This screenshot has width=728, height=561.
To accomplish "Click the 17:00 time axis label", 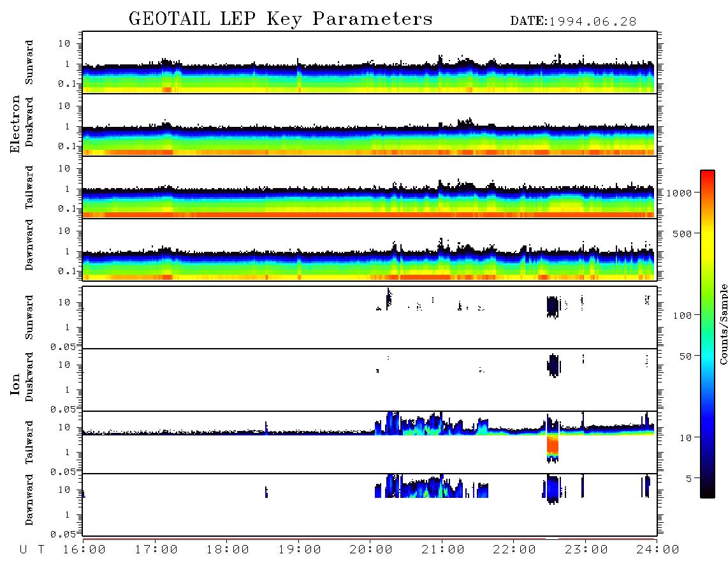I will pyautogui.click(x=156, y=550).
